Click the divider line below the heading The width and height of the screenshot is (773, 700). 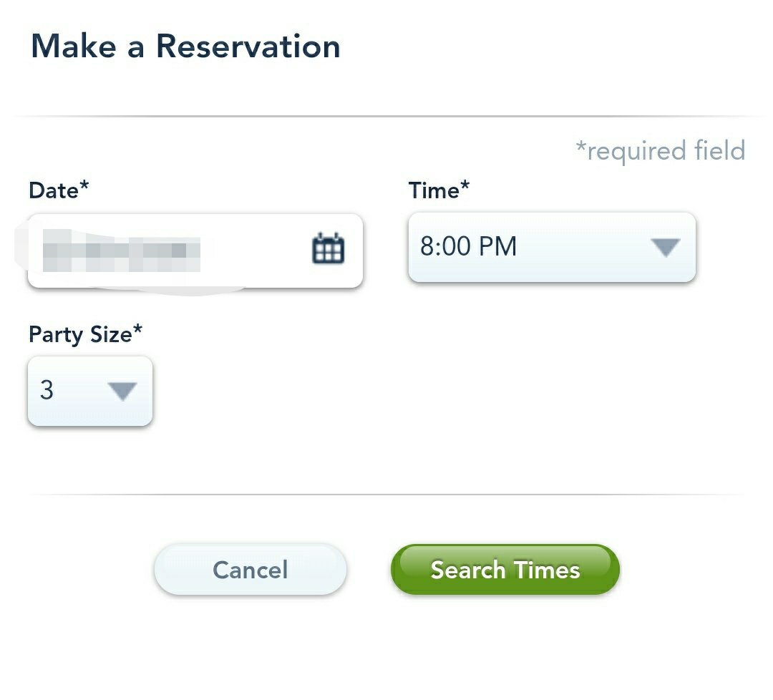(386, 116)
